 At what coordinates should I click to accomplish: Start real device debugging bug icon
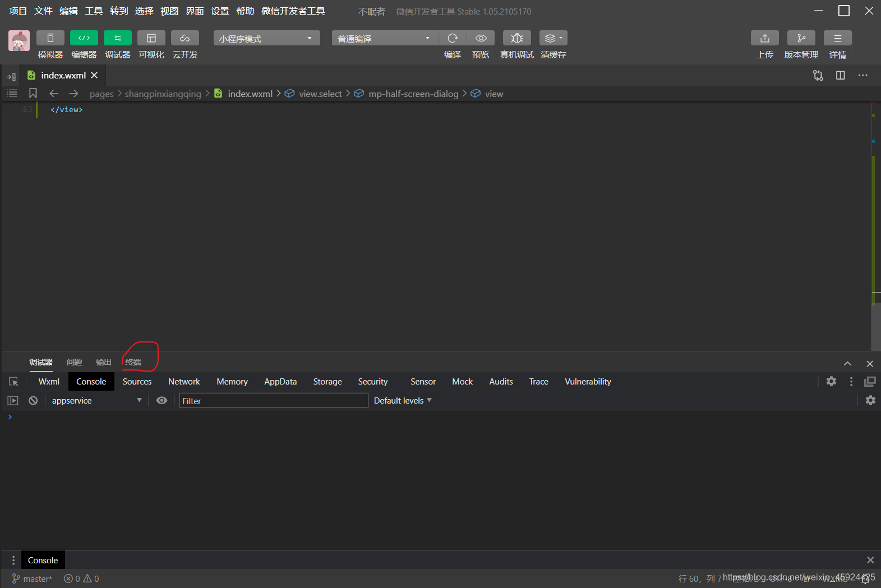tap(517, 38)
